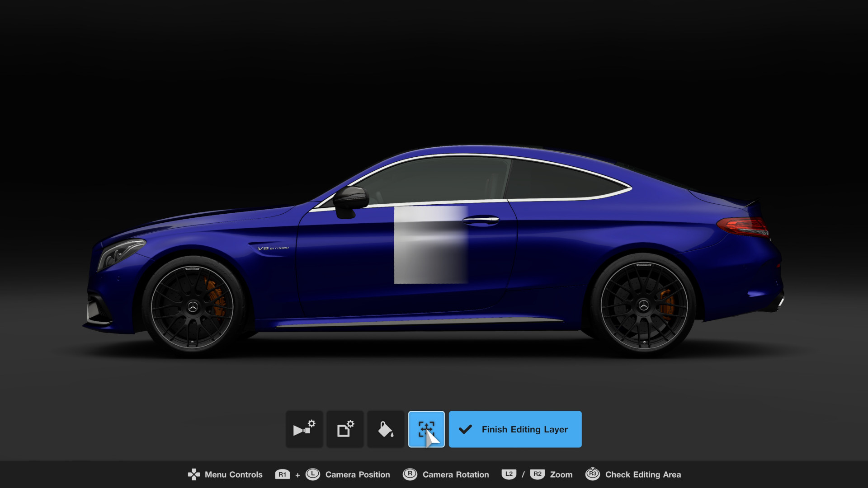Click the car's front wheel
868x488 pixels.
click(x=192, y=307)
